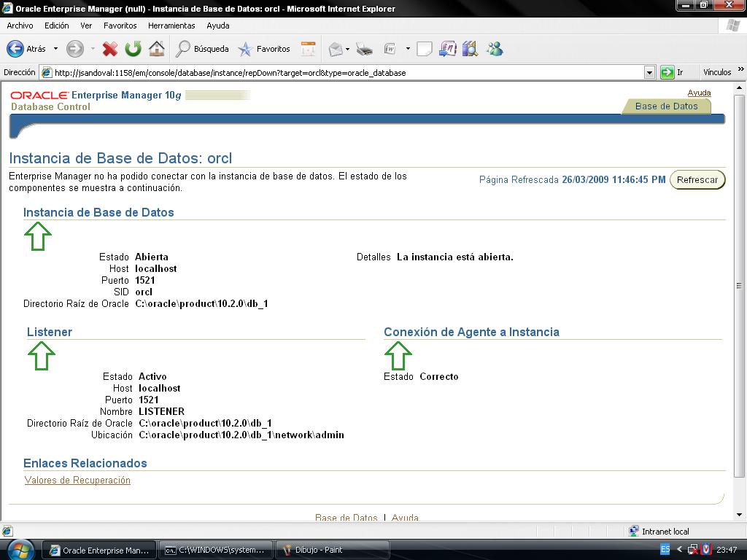
Task: Open the History calendar toolbar icon
Action: (309, 49)
